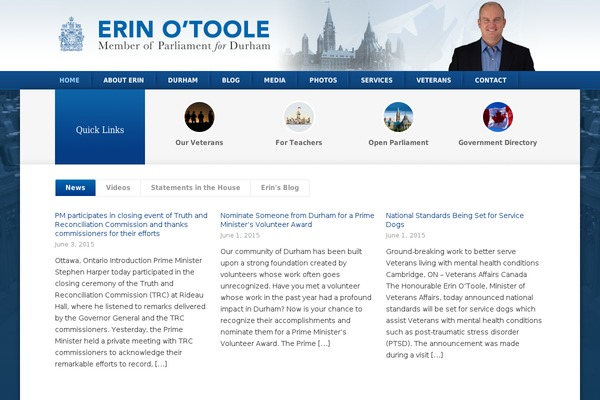Click the ERIN O'TOOLE site title
Image resolution: width=600 pixels, height=400 pixels.
(x=184, y=29)
